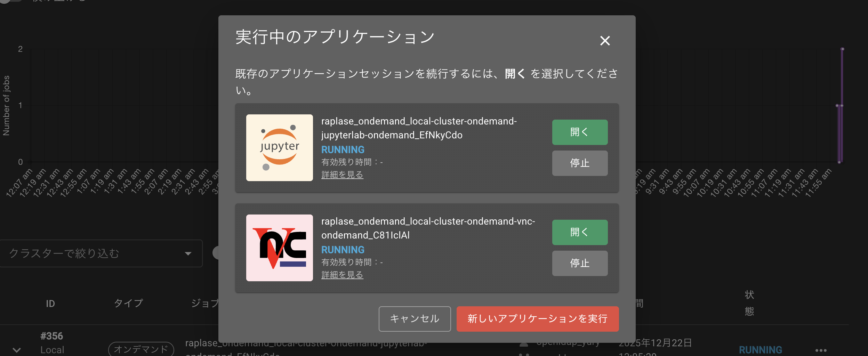Image resolution: width=868 pixels, height=356 pixels.
Task: Click the RUNNING status of job #356
Action: point(760,350)
